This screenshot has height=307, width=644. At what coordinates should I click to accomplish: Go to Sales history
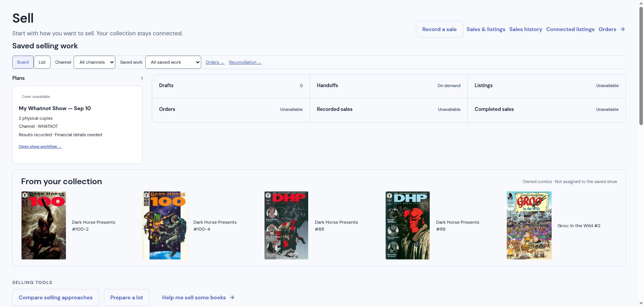(526, 29)
